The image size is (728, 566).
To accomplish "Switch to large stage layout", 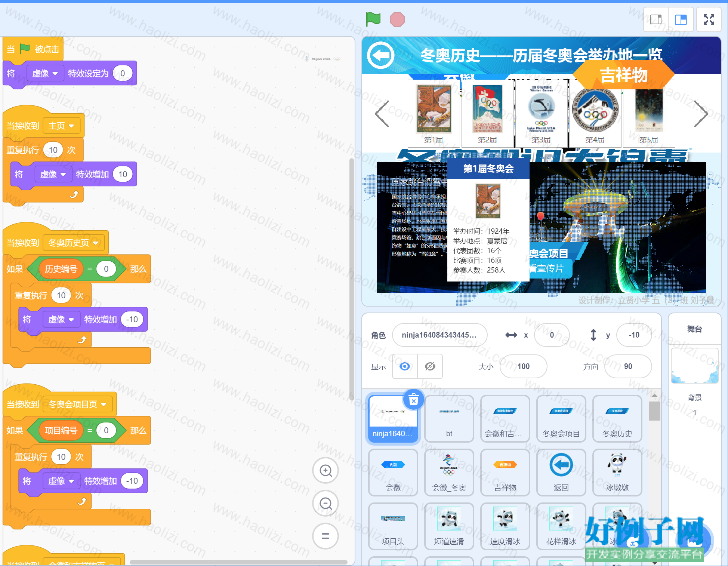I will click(x=681, y=19).
